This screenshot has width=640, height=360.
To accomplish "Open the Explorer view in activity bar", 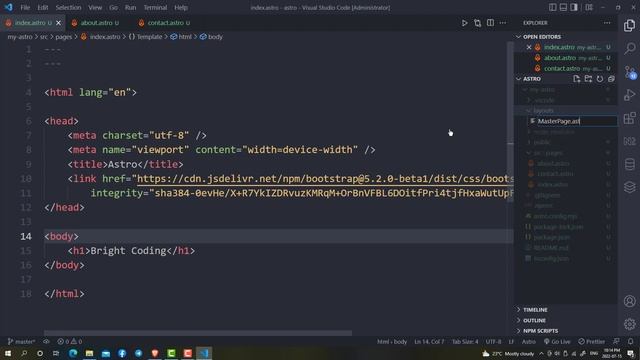I will point(629,26).
